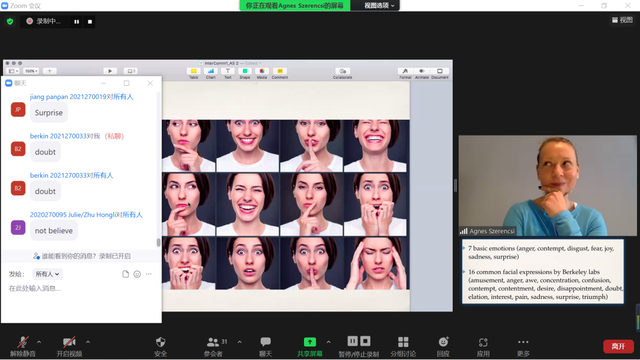Expand video options arrow beside camera
This screenshot has width=640, height=360.
point(88,342)
